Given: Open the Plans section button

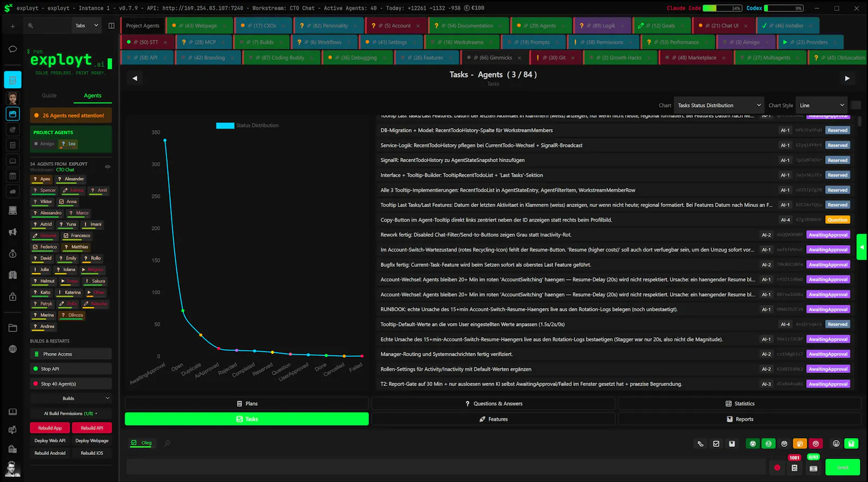Looking at the screenshot, I should coord(247,404).
